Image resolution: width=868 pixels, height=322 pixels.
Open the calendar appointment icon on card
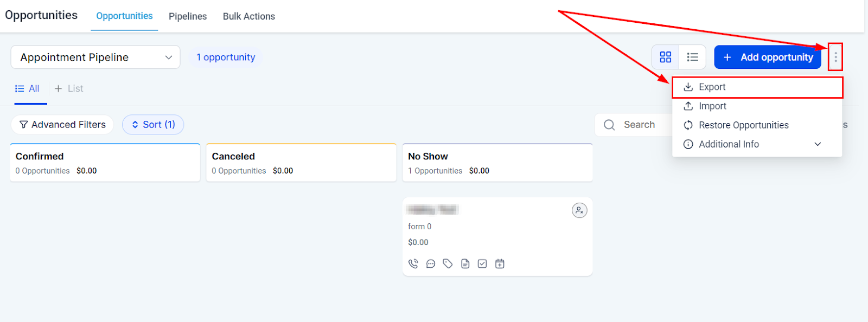(500, 263)
